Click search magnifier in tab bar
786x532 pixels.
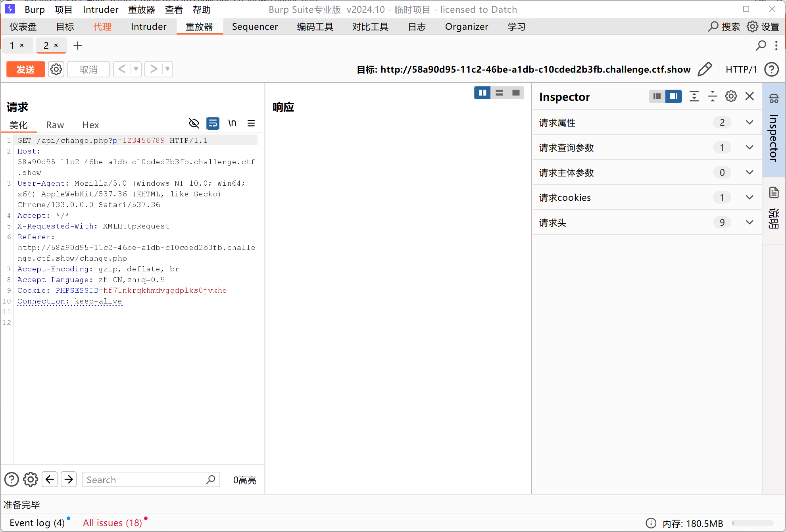(761, 46)
